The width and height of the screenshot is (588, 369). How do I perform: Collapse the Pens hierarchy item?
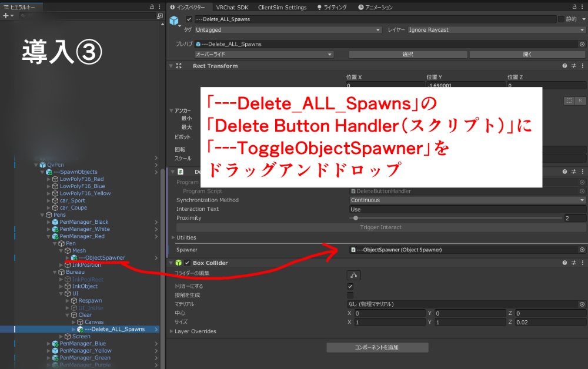[42, 215]
